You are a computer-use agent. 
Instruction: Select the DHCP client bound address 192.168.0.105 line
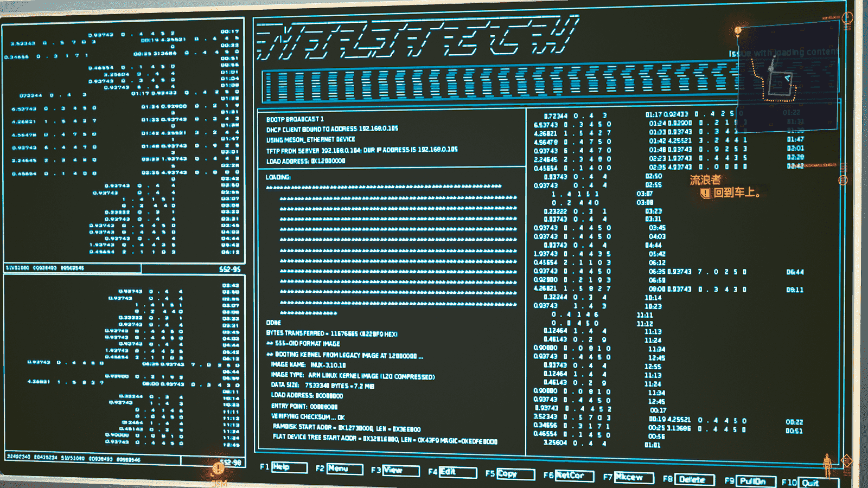coord(332,129)
